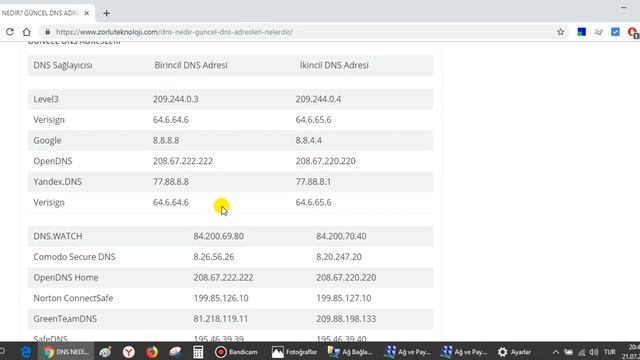Show hidden system tray icons
This screenshot has width=640, height=360.
[x=556, y=352]
